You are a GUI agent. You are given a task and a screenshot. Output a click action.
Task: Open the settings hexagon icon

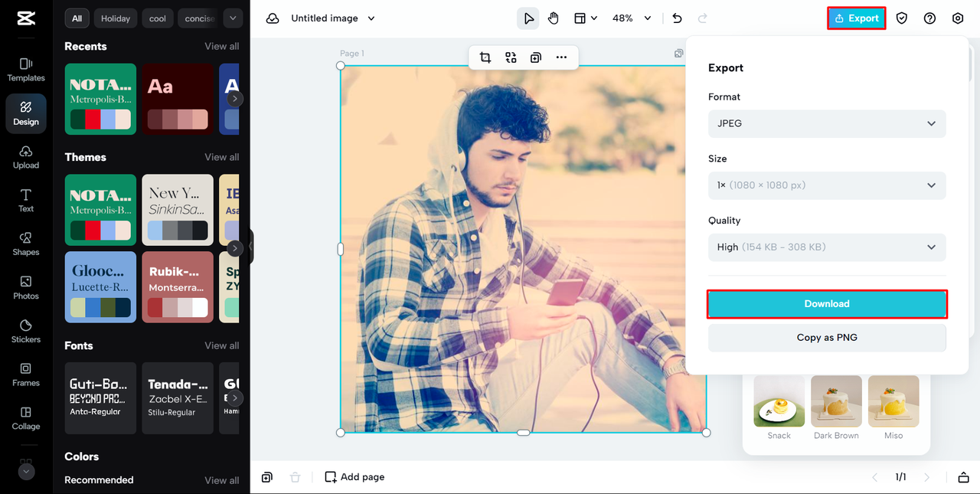point(958,18)
